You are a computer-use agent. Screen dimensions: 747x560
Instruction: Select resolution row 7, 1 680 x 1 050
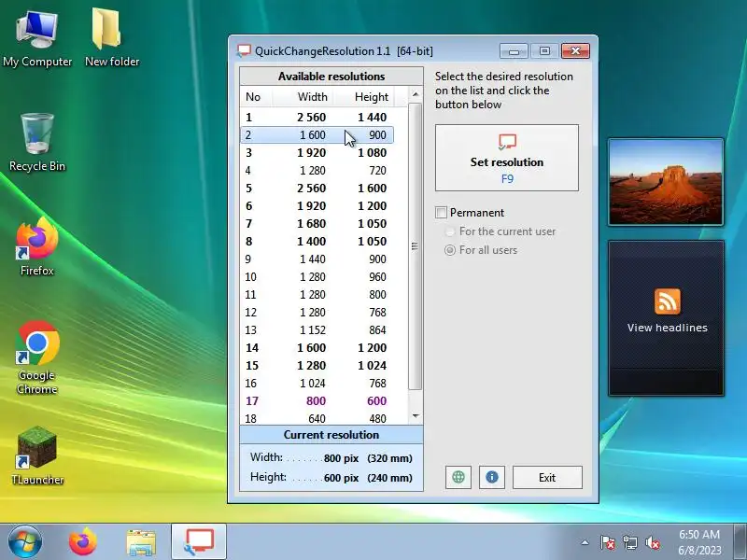(x=317, y=223)
